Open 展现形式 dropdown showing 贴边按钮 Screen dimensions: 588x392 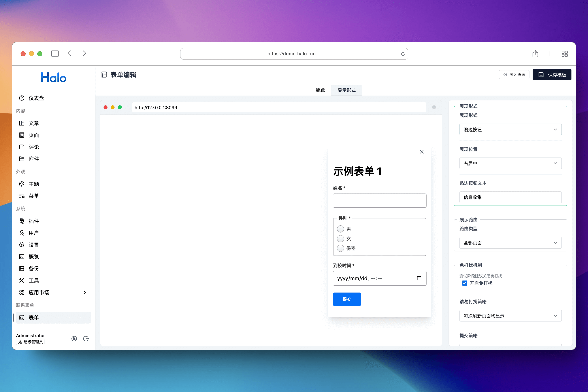click(x=510, y=130)
